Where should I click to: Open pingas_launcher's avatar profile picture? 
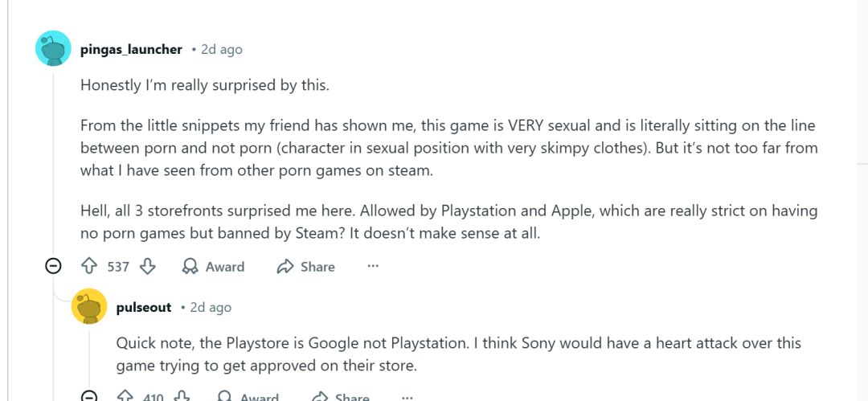[x=53, y=50]
